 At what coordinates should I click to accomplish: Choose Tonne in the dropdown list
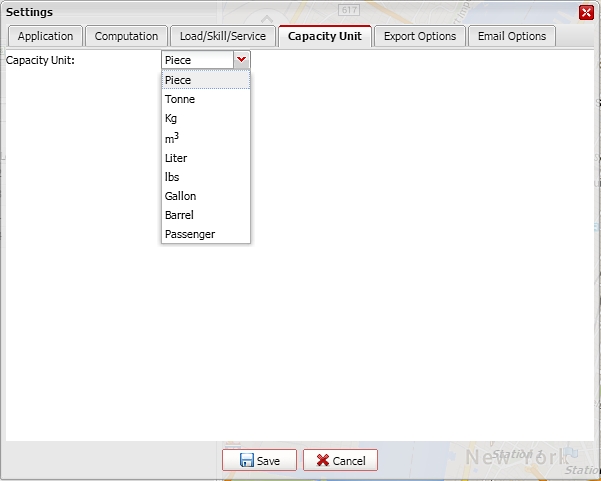pyautogui.click(x=206, y=99)
